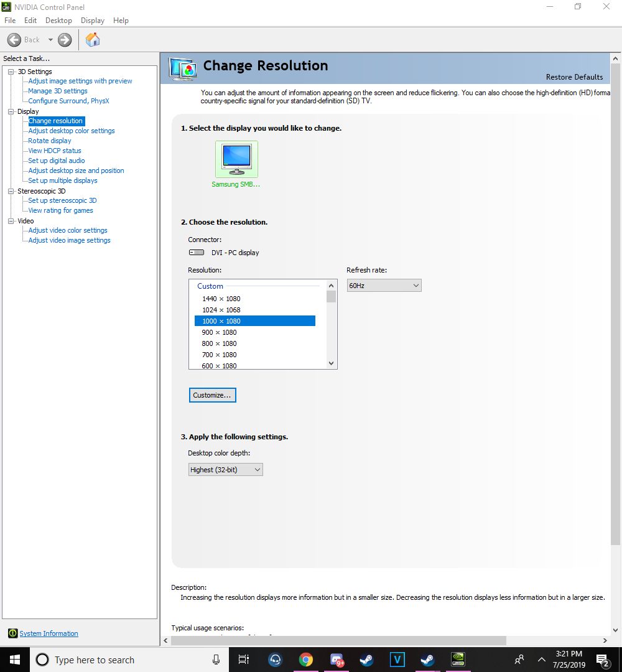
Task: Click the NVIDIA Control Panel title bar icon
Action: click(6, 7)
